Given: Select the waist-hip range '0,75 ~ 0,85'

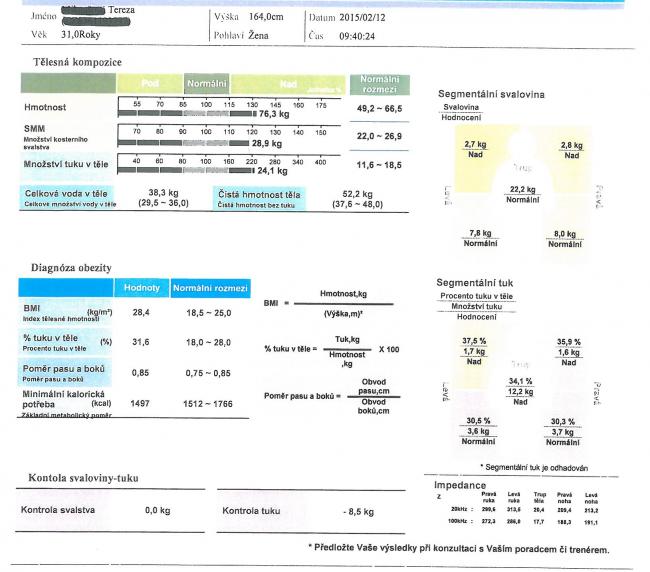Looking at the screenshot, I should click(208, 373).
